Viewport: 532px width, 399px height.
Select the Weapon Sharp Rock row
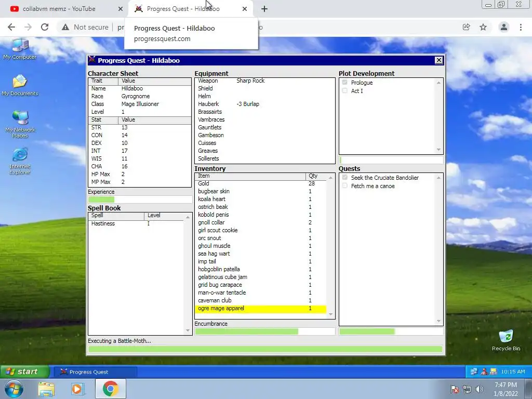click(x=264, y=81)
